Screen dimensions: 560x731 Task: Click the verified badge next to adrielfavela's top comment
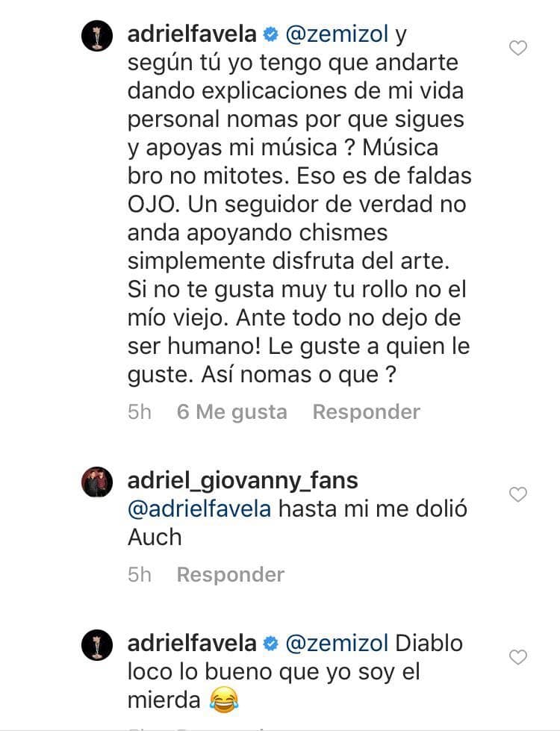[270, 33]
